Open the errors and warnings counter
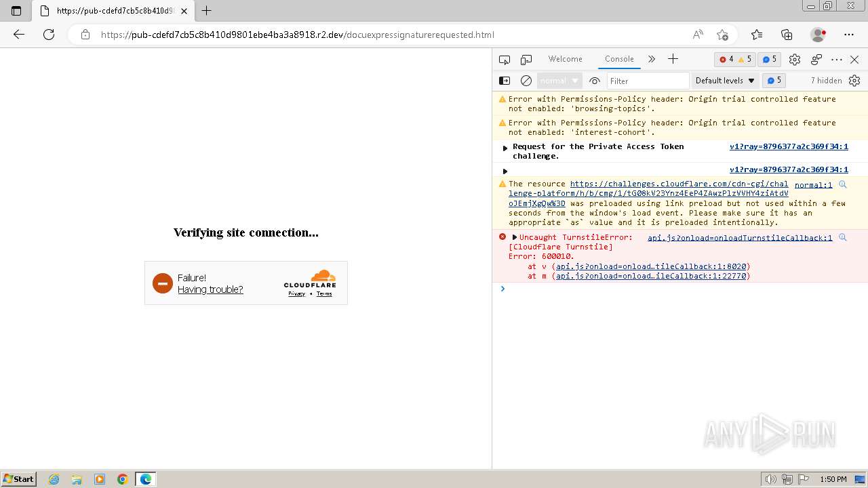 point(735,60)
